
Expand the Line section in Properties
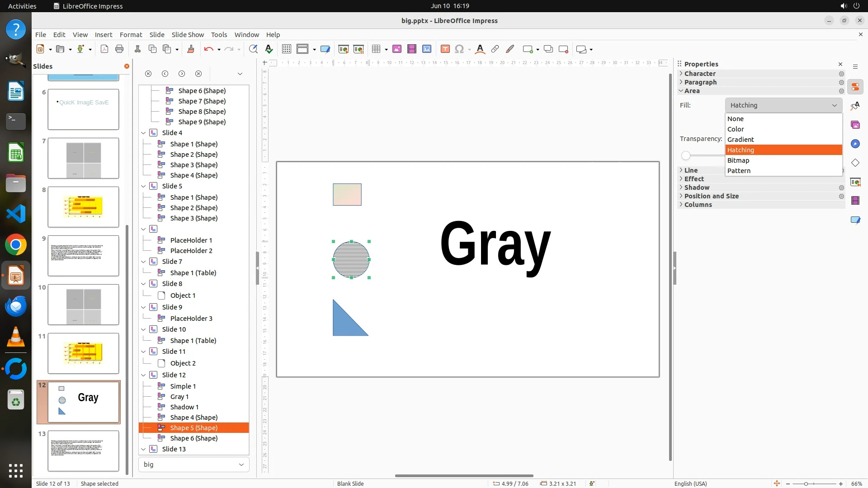click(x=691, y=170)
